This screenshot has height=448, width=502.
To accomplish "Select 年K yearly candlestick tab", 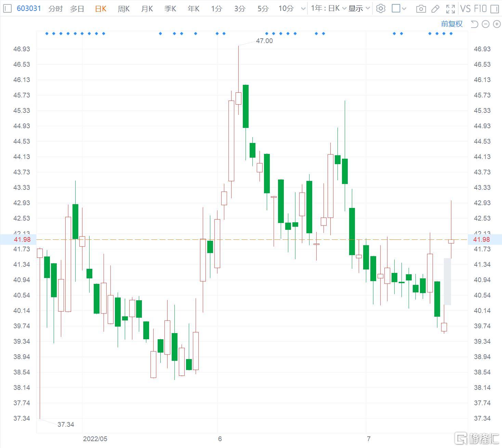I will [x=193, y=9].
